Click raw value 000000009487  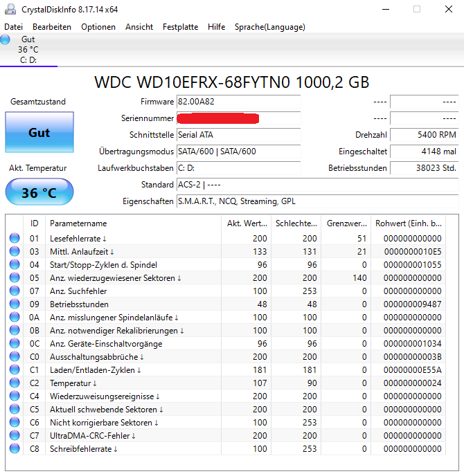(x=412, y=304)
